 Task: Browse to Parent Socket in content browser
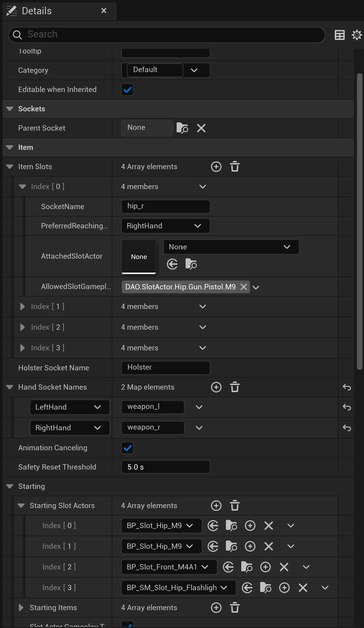tap(182, 128)
